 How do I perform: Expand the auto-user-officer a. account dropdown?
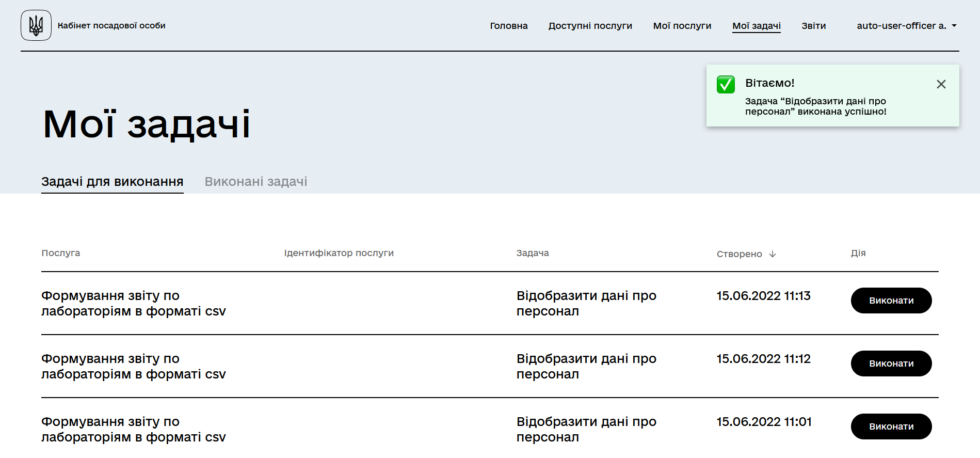[x=907, y=25]
